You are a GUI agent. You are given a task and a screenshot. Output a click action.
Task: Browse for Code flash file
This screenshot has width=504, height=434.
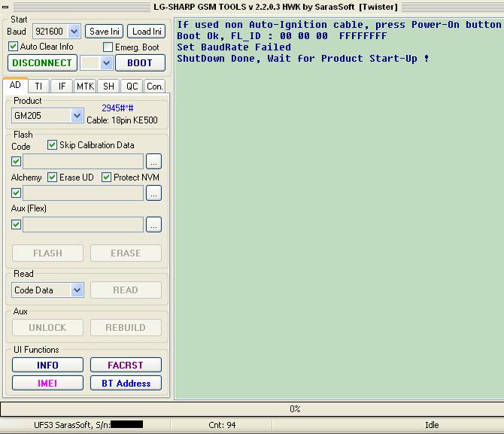coord(153,161)
